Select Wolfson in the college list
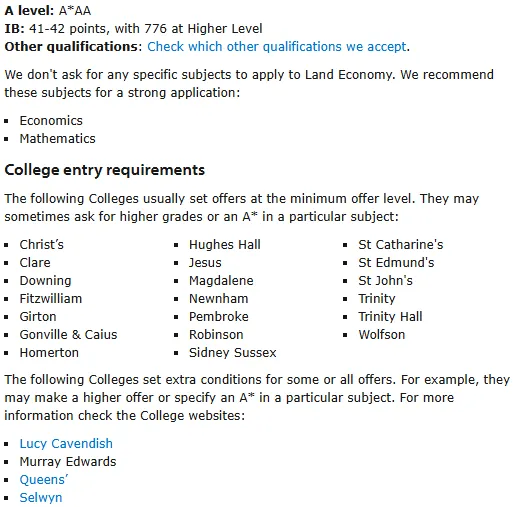This screenshot has height=507, width=516. point(382,335)
